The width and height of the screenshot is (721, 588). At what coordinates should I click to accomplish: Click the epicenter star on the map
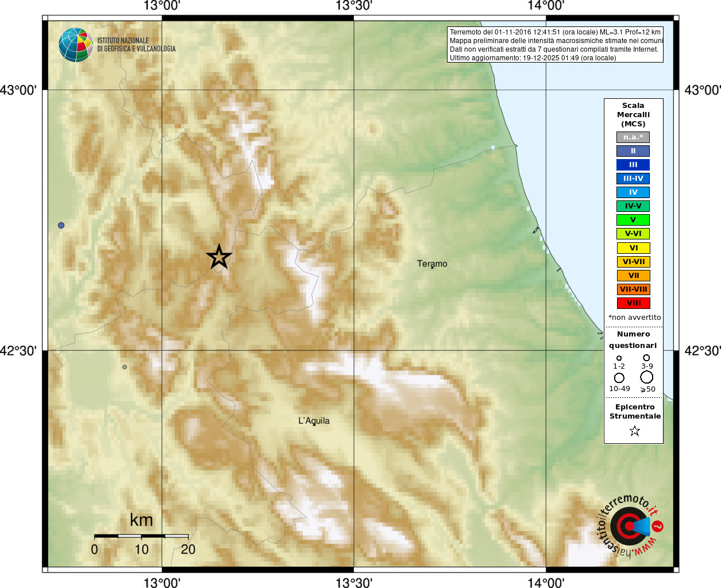coord(219,257)
